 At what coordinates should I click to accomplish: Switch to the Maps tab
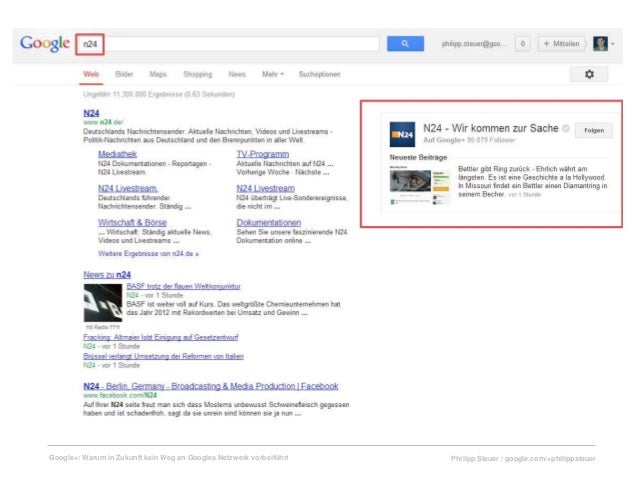click(x=158, y=74)
